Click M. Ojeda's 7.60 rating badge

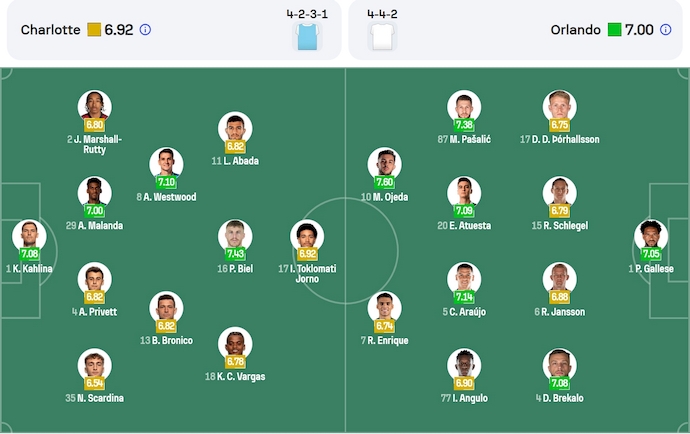pos(384,183)
